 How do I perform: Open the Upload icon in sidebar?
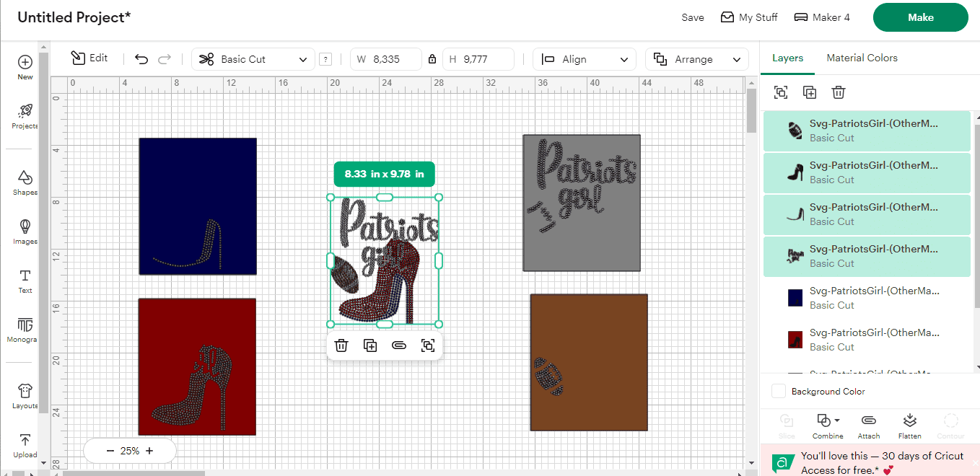25,445
